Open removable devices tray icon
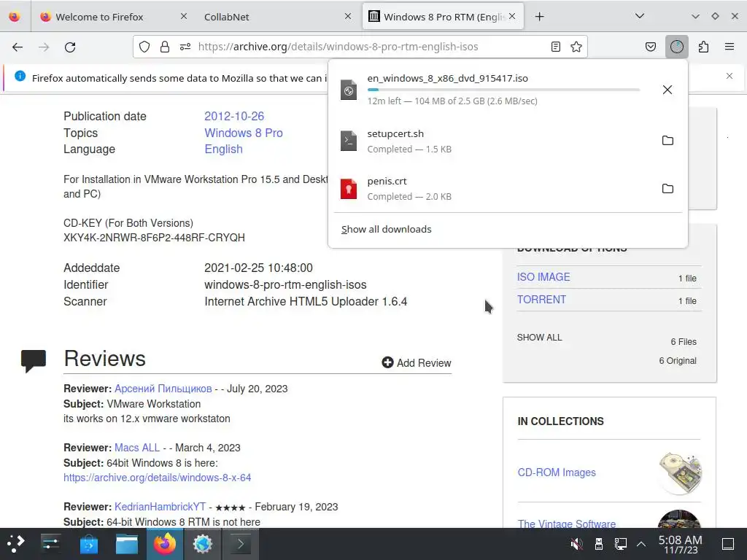 pyautogui.click(x=599, y=544)
